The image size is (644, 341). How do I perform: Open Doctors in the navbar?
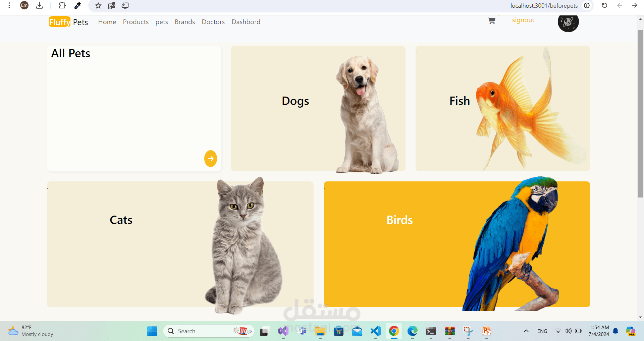pyautogui.click(x=213, y=22)
